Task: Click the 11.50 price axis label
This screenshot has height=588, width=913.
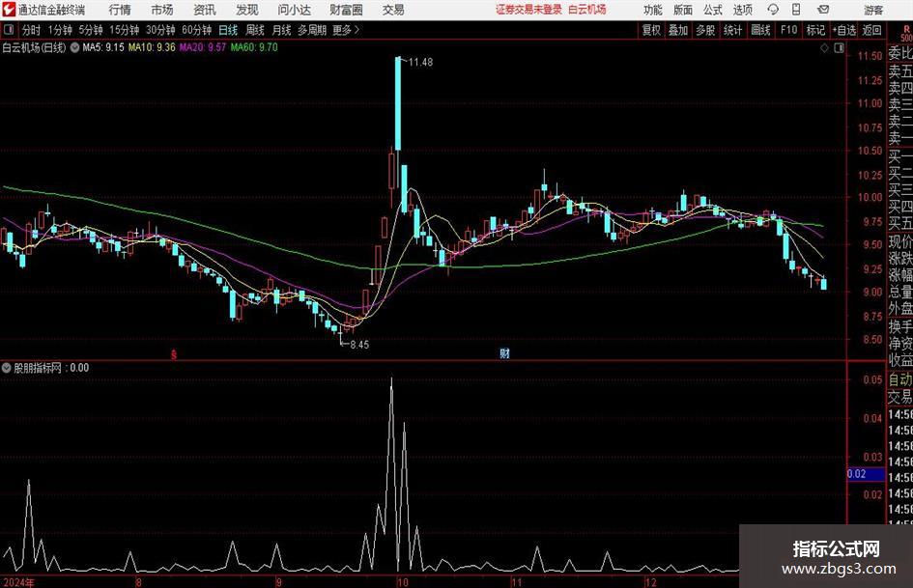Action: (870, 56)
